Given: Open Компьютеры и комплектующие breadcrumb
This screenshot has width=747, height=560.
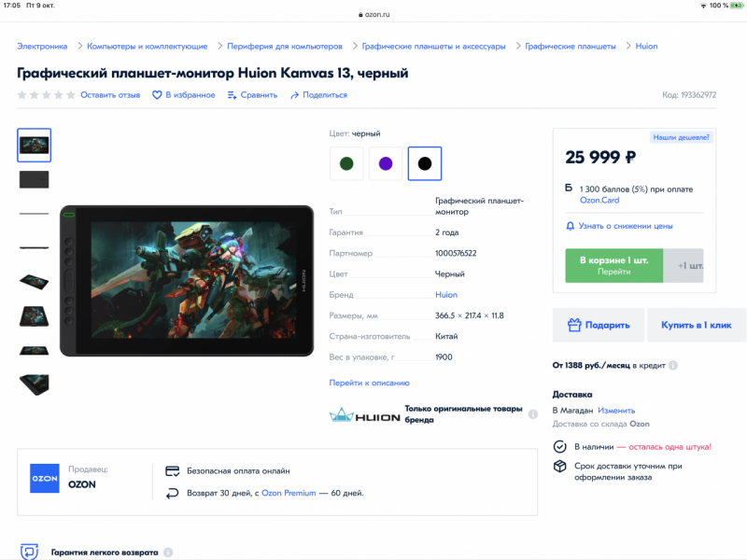Looking at the screenshot, I should pyautogui.click(x=148, y=46).
